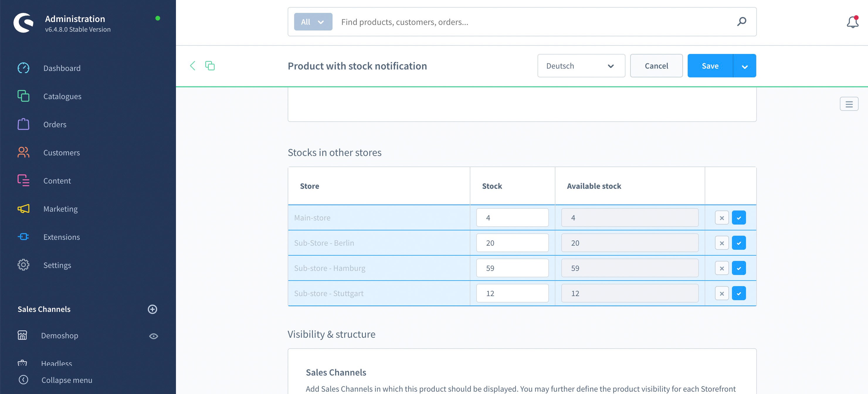The width and height of the screenshot is (868, 394).
Task: Open Marketing menu item
Action: [60, 209]
